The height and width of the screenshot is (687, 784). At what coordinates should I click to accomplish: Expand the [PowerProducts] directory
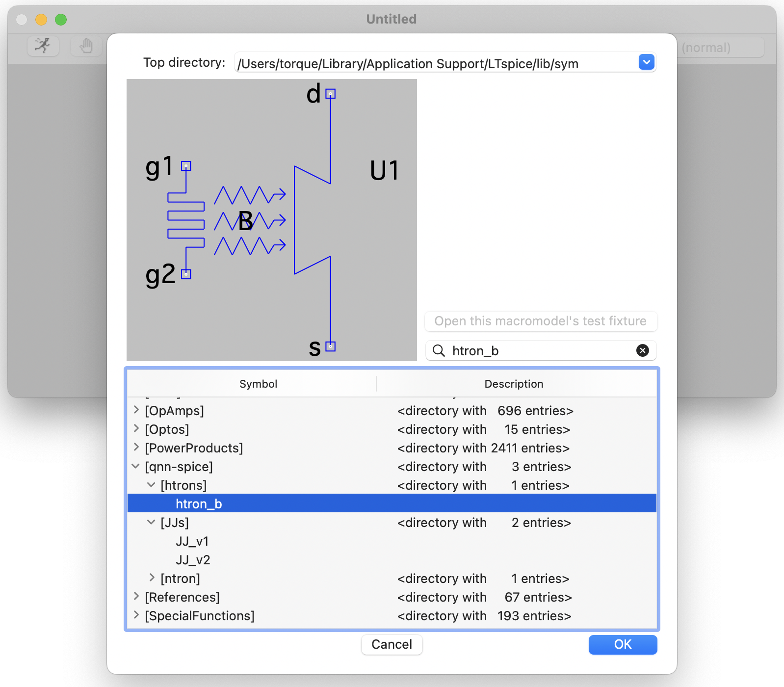[x=136, y=447]
